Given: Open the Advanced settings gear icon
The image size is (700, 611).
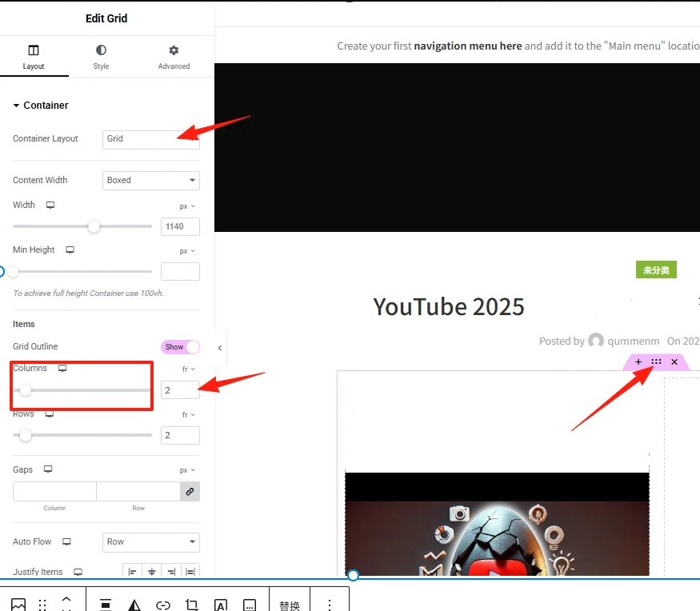Looking at the screenshot, I should pyautogui.click(x=174, y=50).
